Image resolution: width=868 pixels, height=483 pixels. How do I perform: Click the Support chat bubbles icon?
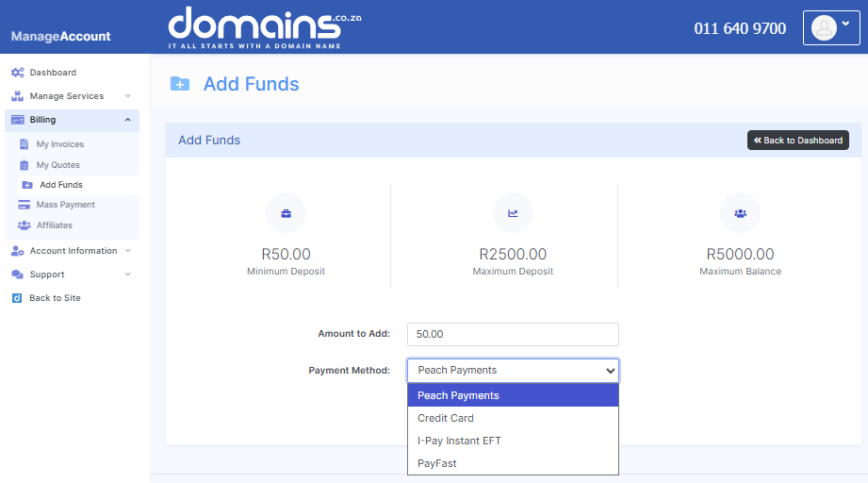17,275
